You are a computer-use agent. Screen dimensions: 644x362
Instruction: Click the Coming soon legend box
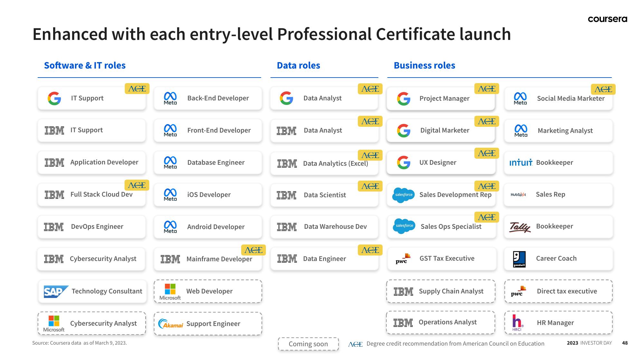(x=308, y=344)
